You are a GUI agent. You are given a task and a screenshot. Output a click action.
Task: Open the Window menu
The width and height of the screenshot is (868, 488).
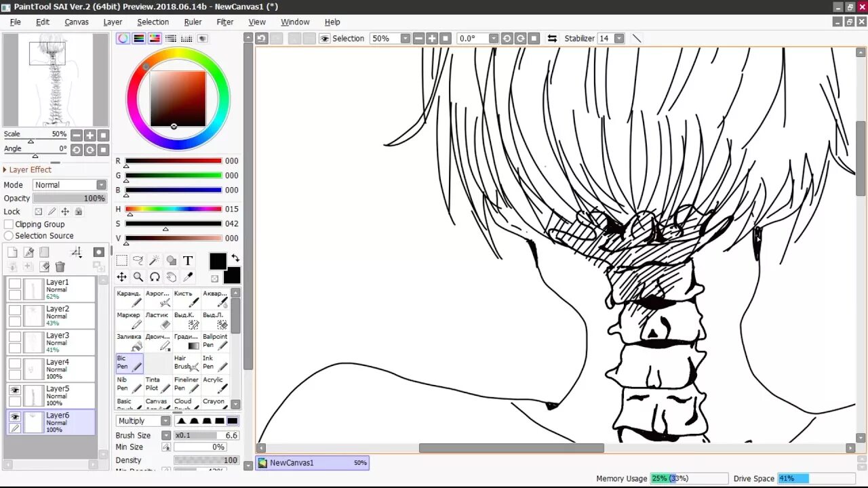(x=295, y=22)
